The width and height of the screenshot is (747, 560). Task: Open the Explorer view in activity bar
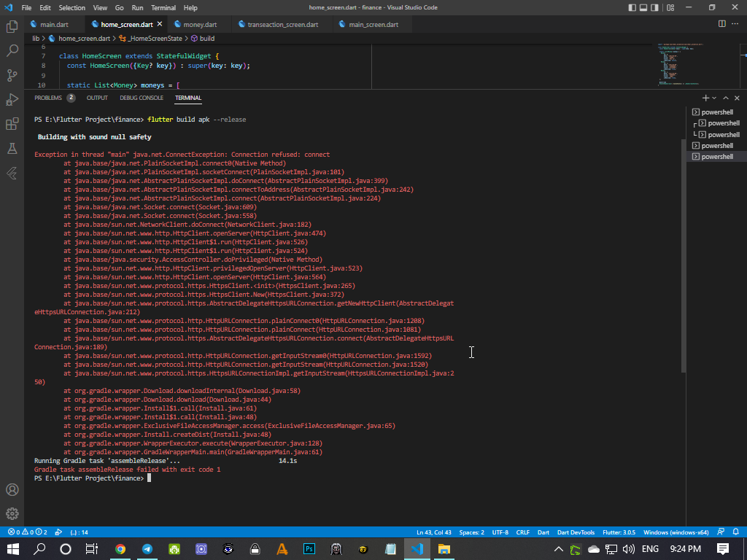[12, 27]
